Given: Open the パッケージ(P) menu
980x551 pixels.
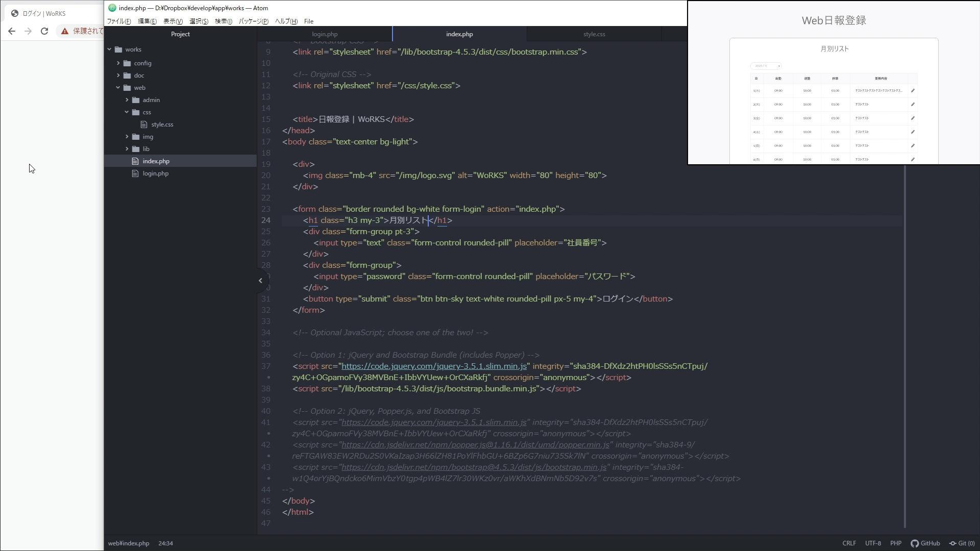Looking at the screenshot, I should coord(254,21).
